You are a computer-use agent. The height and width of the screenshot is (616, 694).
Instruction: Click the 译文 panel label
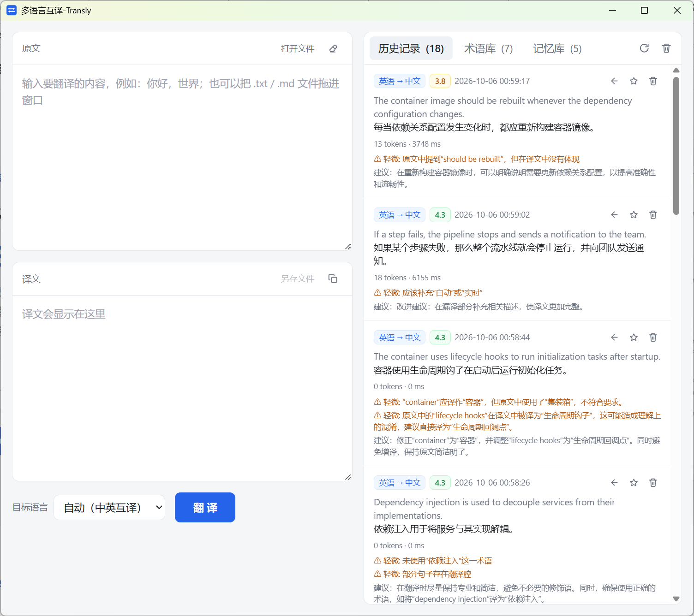pos(31,279)
